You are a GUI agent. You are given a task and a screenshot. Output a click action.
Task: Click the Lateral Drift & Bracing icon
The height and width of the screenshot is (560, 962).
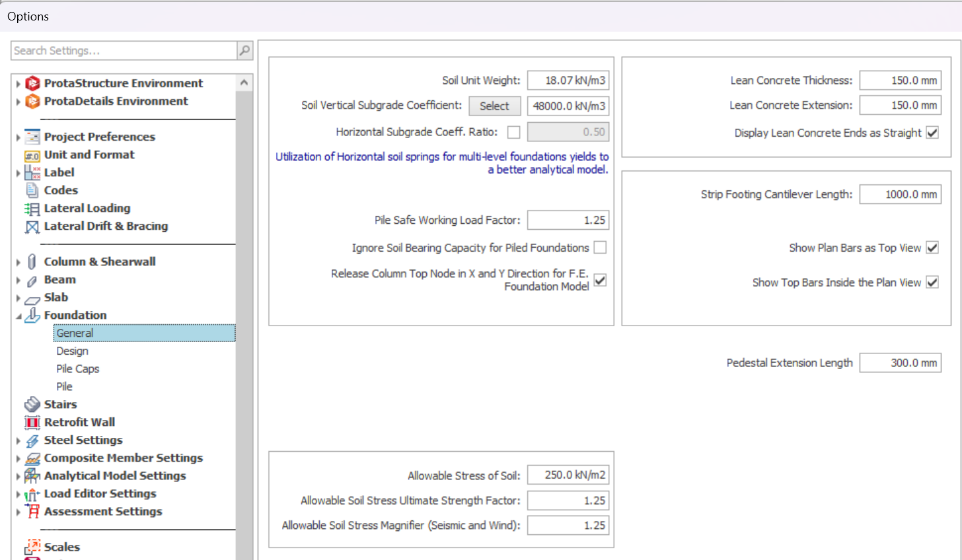(x=32, y=227)
